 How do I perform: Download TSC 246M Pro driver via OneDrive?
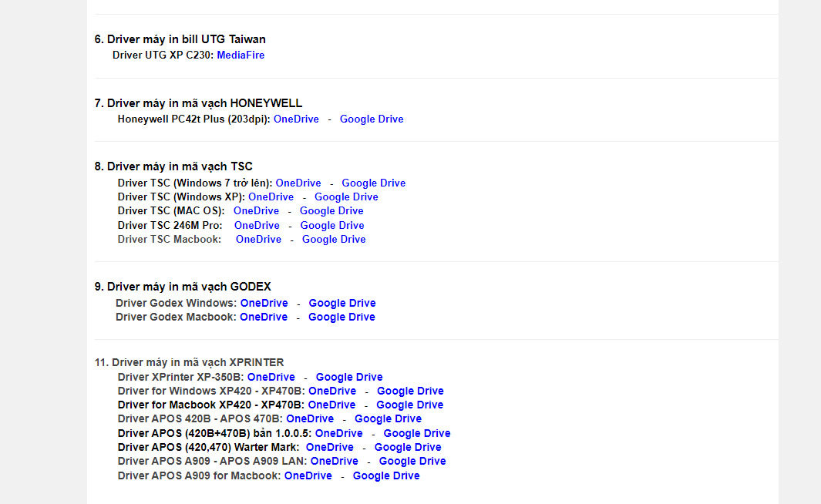point(257,225)
